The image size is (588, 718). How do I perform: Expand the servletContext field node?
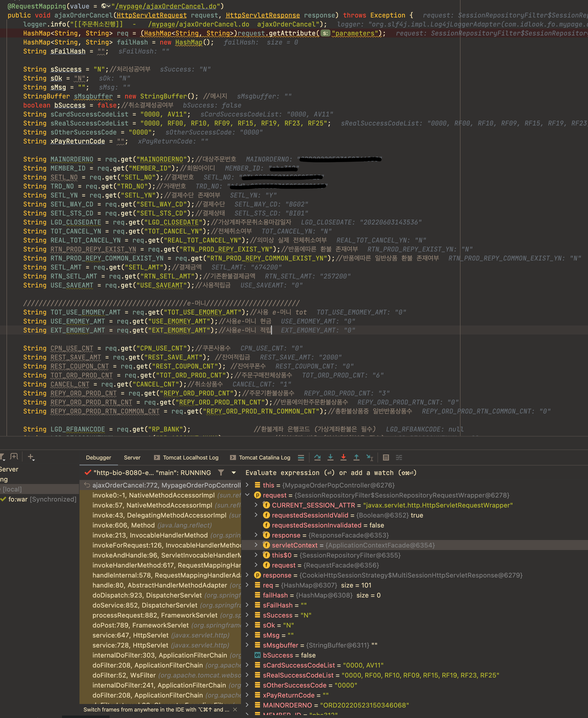point(256,545)
